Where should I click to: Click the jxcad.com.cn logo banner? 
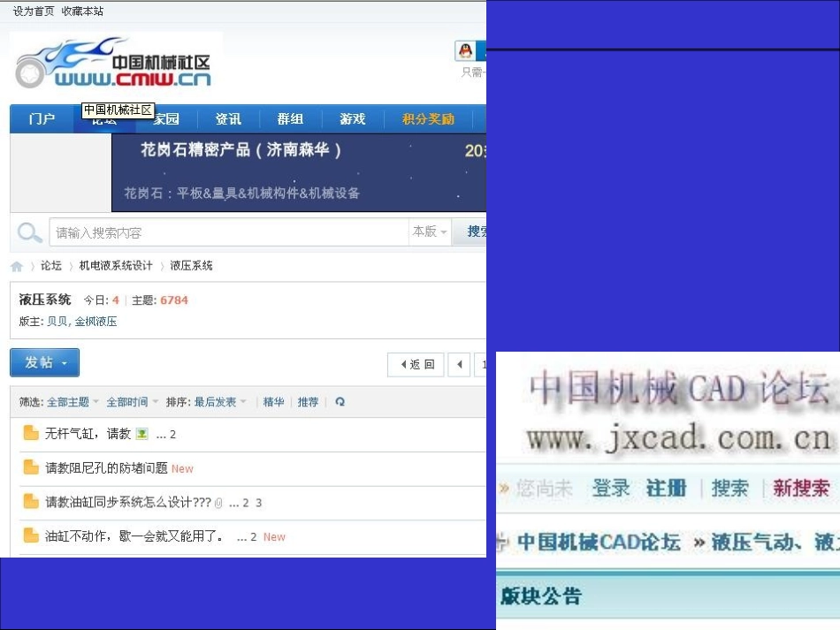coord(679,412)
